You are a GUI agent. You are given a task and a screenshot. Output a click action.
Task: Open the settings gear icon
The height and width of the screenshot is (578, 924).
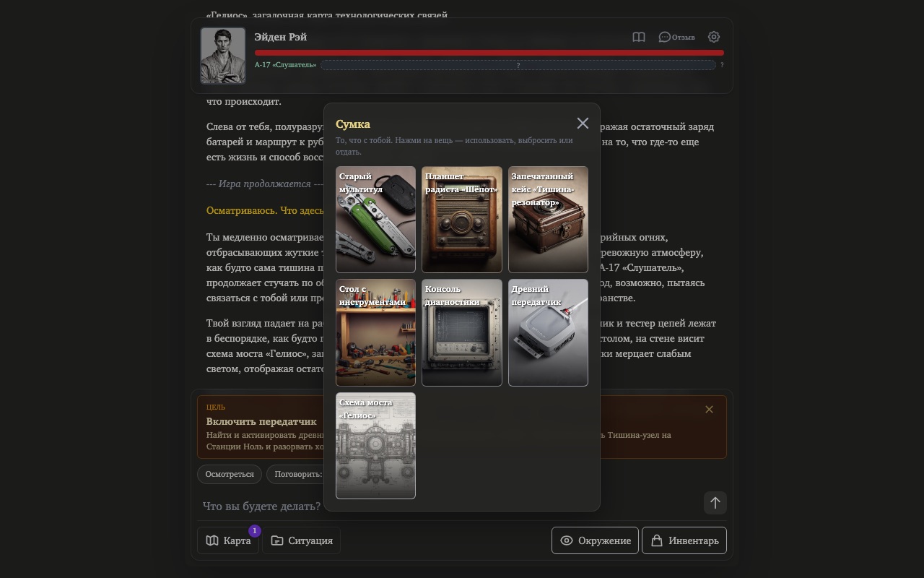pyautogui.click(x=714, y=37)
